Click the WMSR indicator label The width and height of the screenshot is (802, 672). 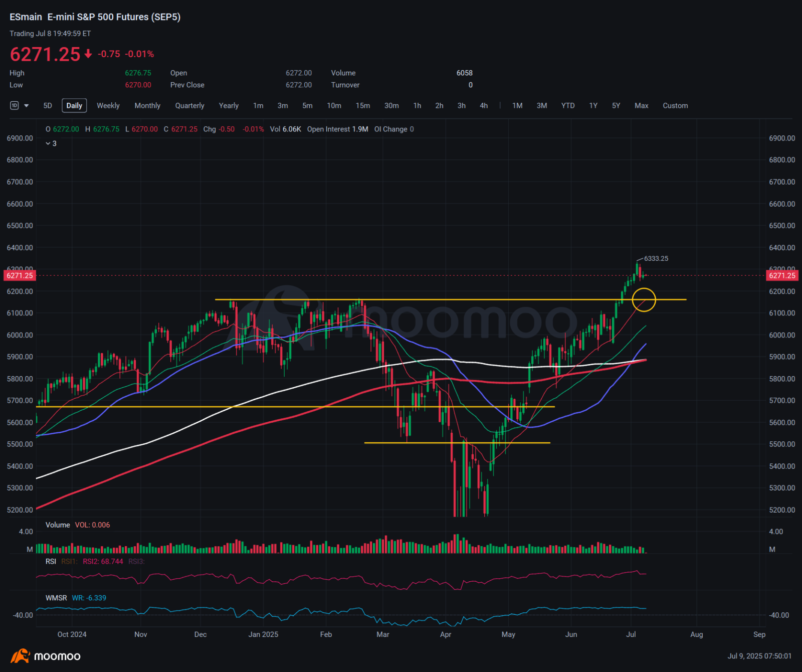(x=56, y=598)
